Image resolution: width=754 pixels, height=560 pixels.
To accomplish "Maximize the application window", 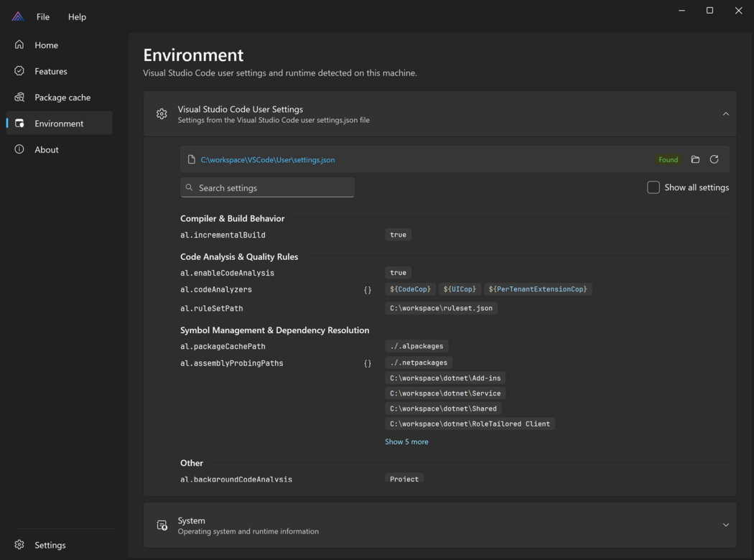I will pyautogui.click(x=709, y=11).
